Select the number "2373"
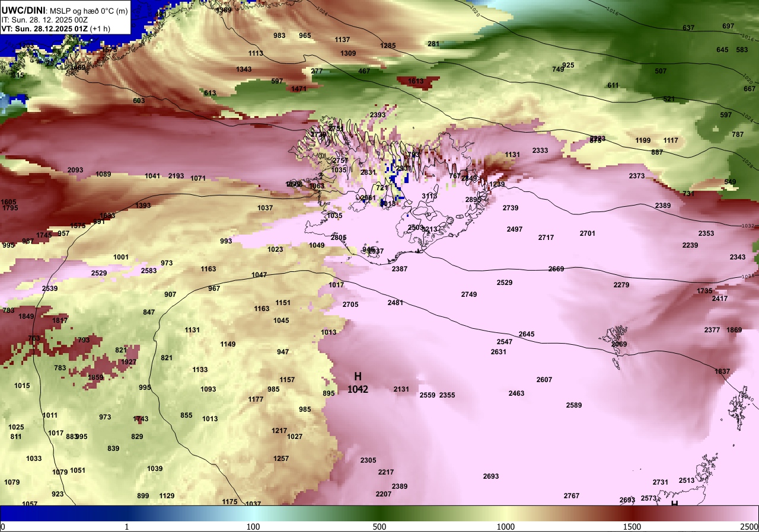 [637, 176]
